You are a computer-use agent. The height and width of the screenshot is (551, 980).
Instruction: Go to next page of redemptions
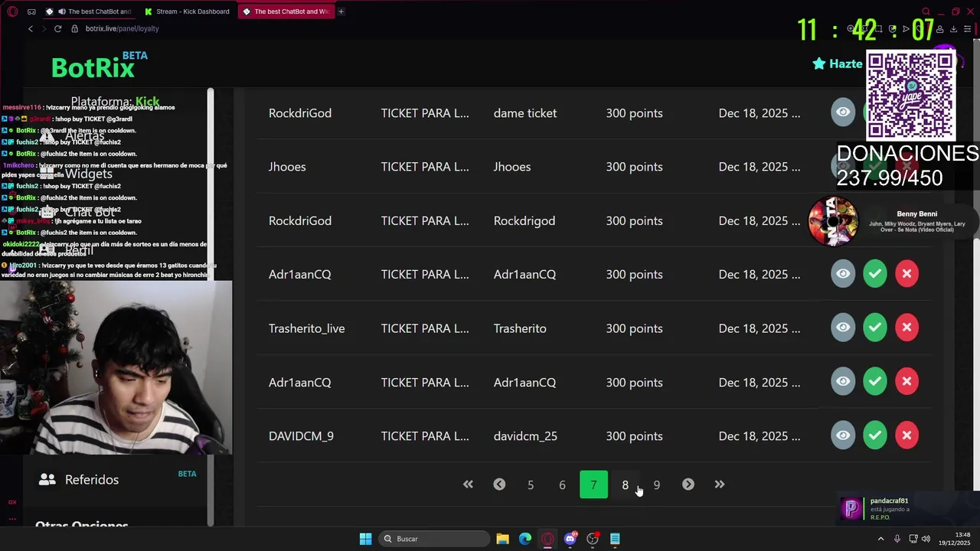click(688, 484)
